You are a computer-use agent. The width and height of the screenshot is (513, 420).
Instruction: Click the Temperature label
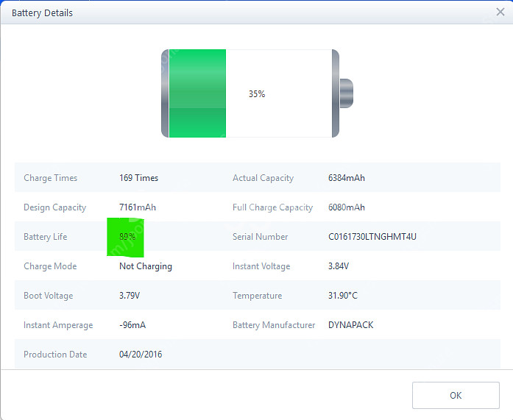(257, 296)
